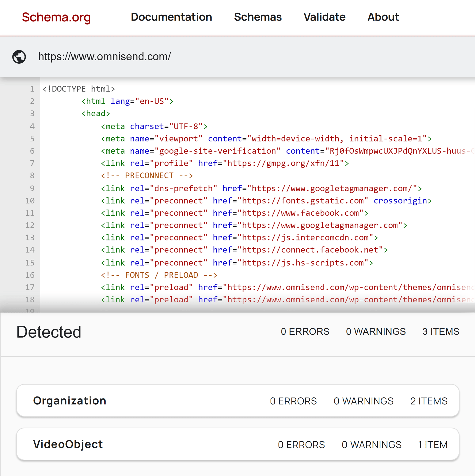Open the About page

[x=383, y=17]
